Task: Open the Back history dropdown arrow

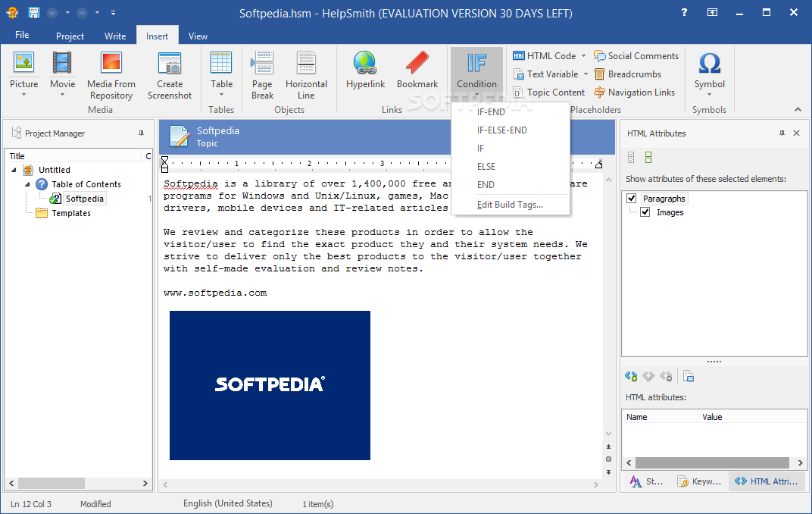Action: [67, 12]
